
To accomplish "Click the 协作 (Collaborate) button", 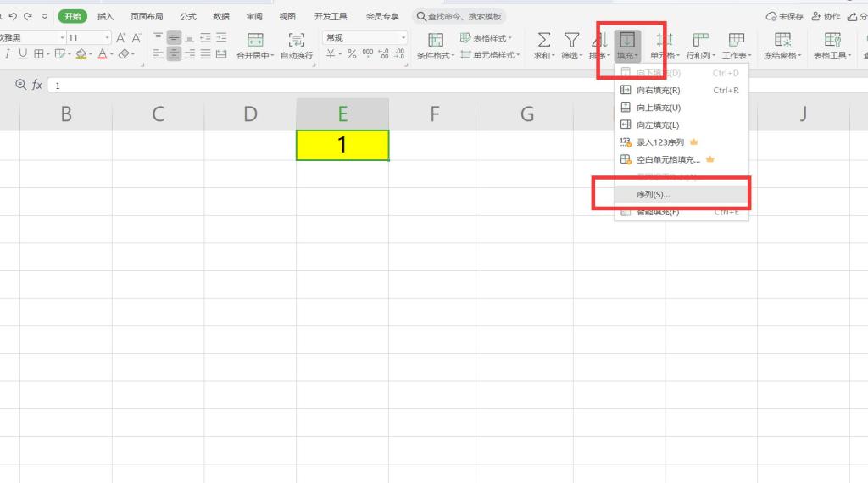I will pos(826,16).
